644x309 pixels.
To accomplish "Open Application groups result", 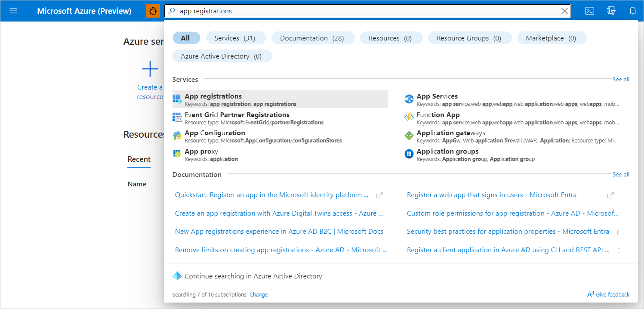I will 512,154.
